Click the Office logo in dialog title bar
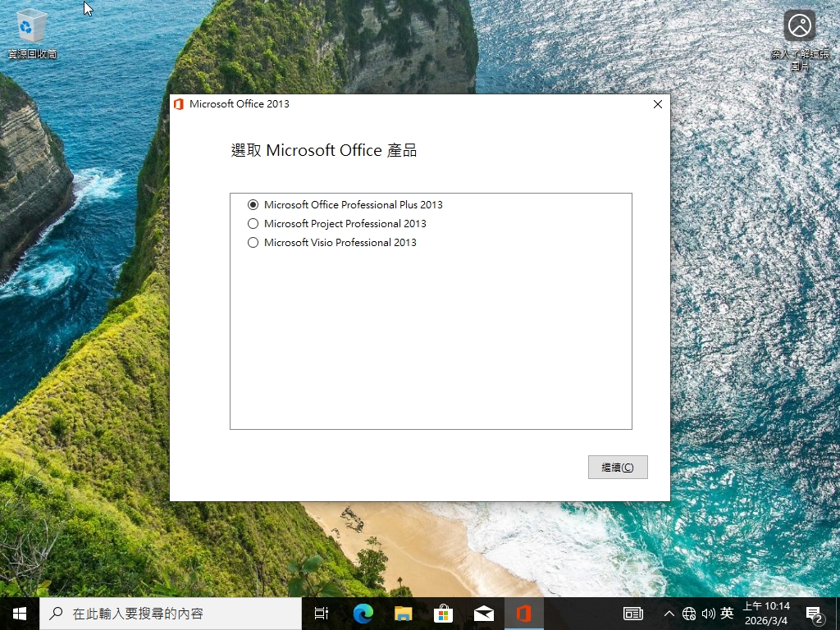 pyautogui.click(x=179, y=104)
